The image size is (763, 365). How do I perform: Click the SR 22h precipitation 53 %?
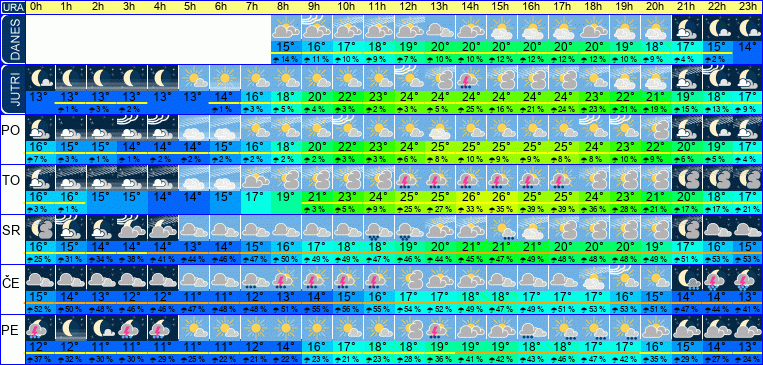click(717, 259)
